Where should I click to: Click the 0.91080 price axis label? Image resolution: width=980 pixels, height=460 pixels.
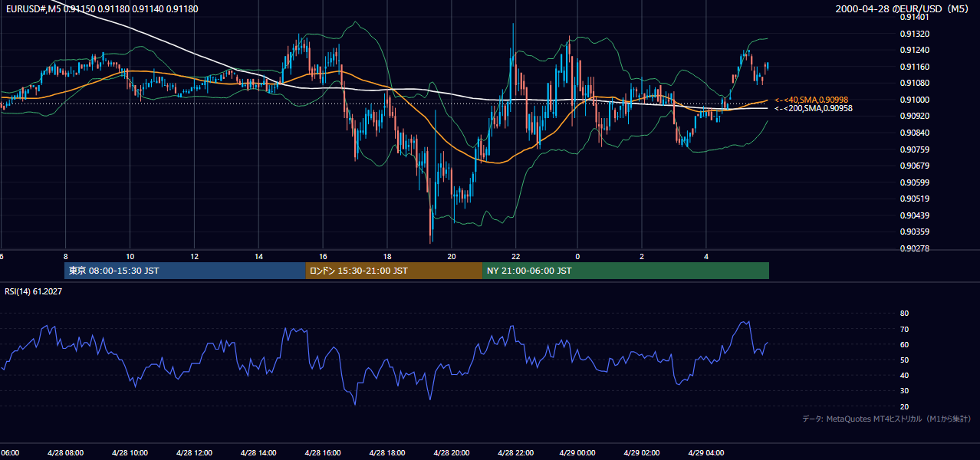click(x=914, y=84)
